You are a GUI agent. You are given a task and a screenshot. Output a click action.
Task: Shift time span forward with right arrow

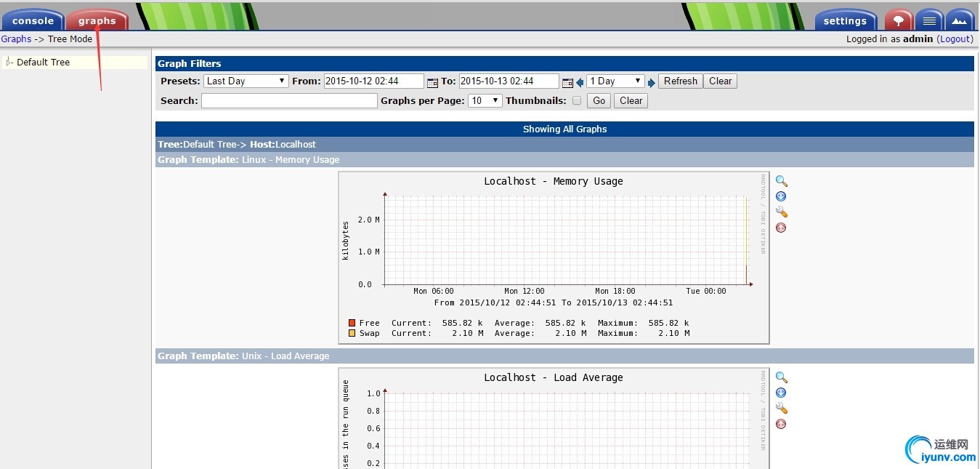pyautogui.click(x=652, y=83)
